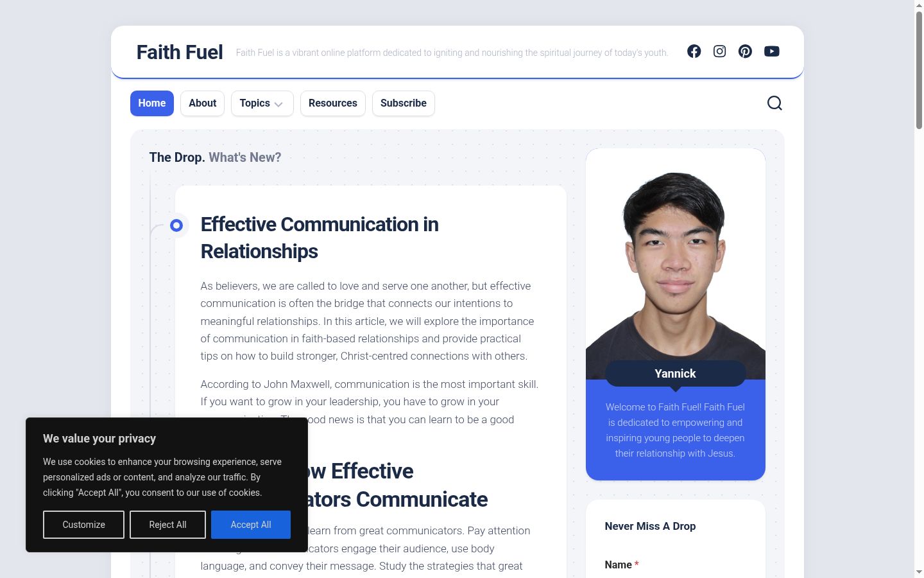Click the Faith Fuel site title
Screen dimensions: 924x578
pyautogui.click(x=180, y=52)
